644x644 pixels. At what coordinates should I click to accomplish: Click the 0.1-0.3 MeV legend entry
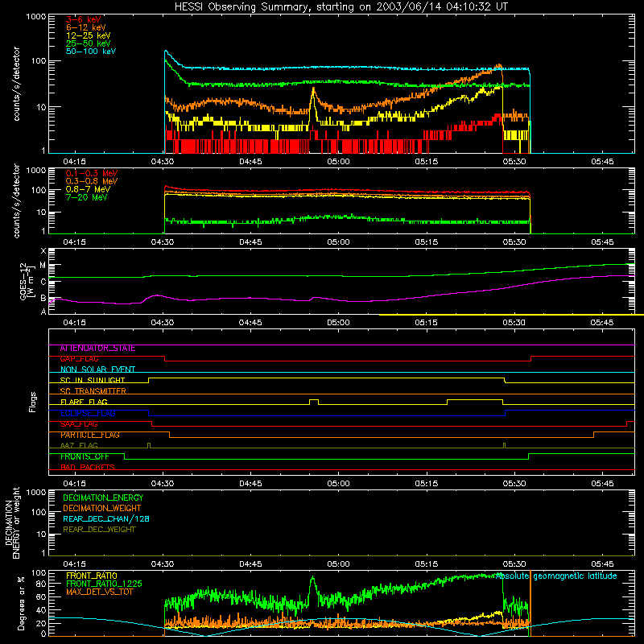click(92, 173)
